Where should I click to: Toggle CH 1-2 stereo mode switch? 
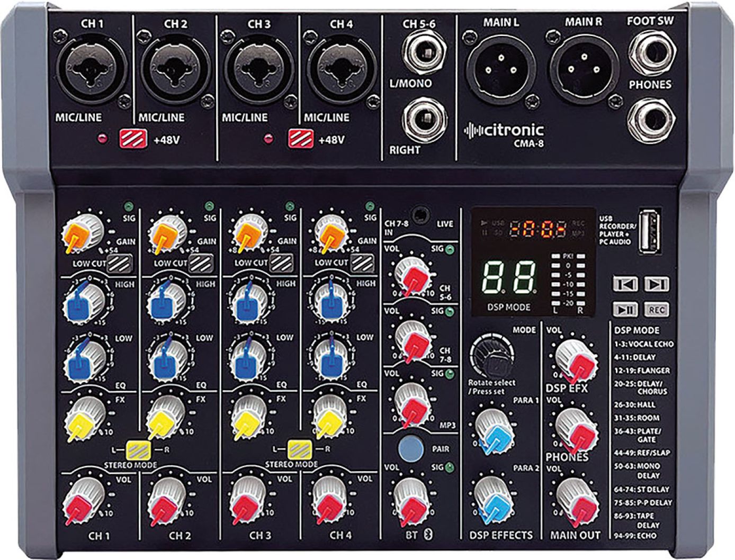138,449
